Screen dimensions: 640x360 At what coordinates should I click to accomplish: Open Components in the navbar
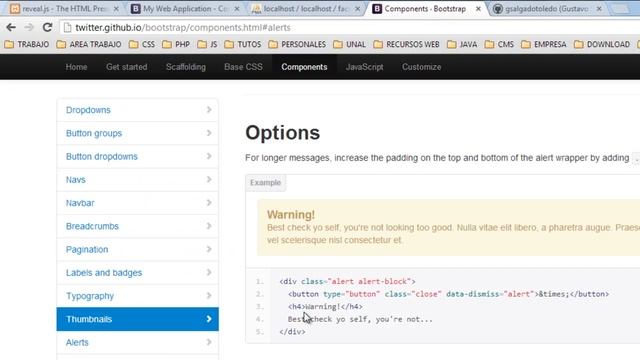point(304,67)
